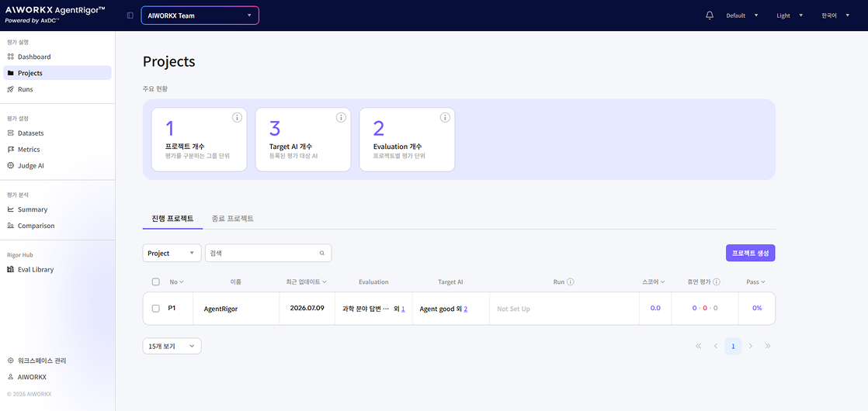Click the info icon on Evaluation 개수 card
Image resolution: width=868 pixels, height=411 pixels.
pos(445,117)
